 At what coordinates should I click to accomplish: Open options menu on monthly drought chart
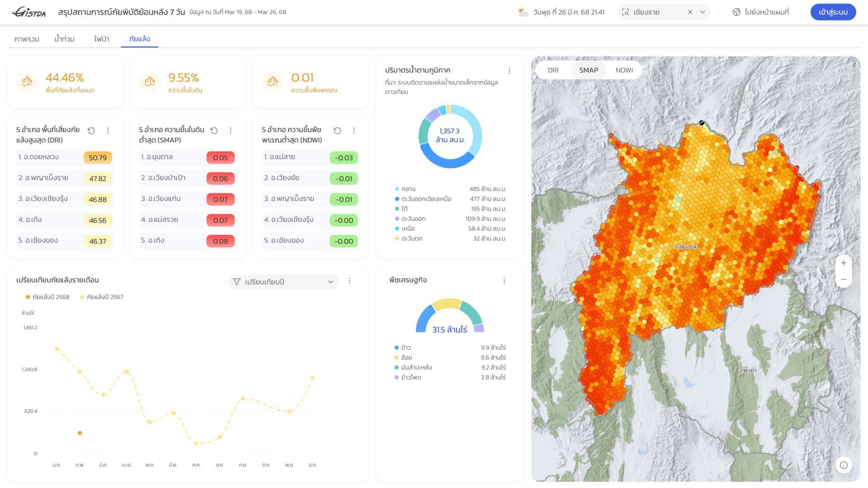click(349, 281)
